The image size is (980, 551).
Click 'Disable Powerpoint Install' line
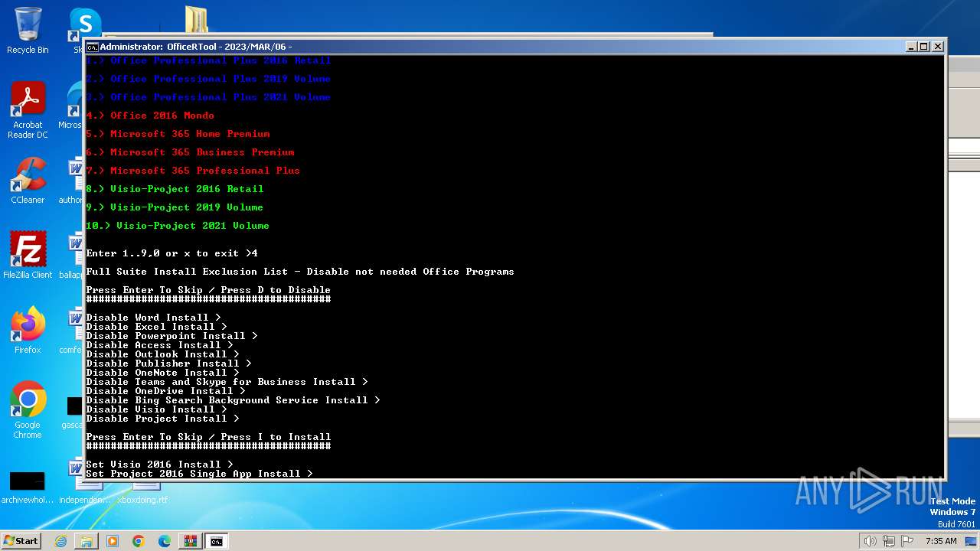pos(171,336)
